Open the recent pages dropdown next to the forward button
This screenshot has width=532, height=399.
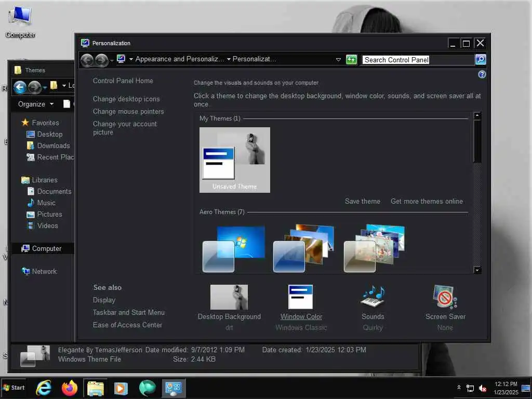[112, 61]
